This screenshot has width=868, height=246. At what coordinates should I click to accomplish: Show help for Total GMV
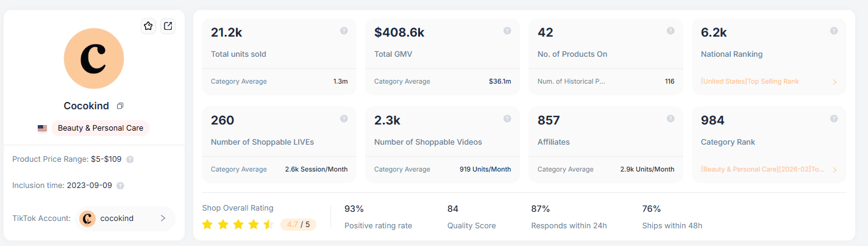tap(507, 31)
